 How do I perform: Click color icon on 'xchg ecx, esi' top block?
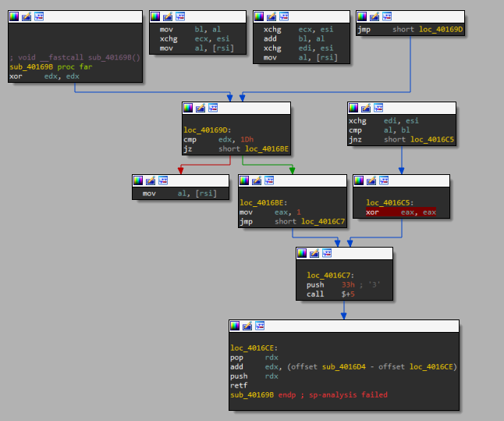259,16
